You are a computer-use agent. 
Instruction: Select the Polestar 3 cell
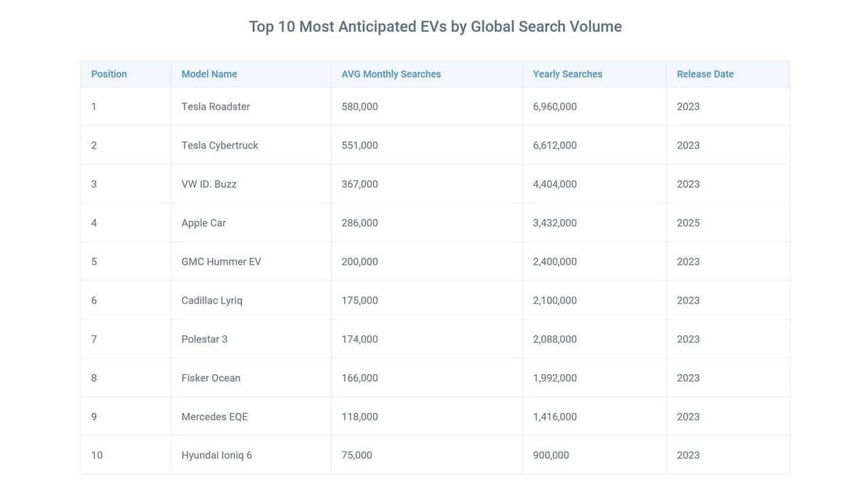point(204,339)
